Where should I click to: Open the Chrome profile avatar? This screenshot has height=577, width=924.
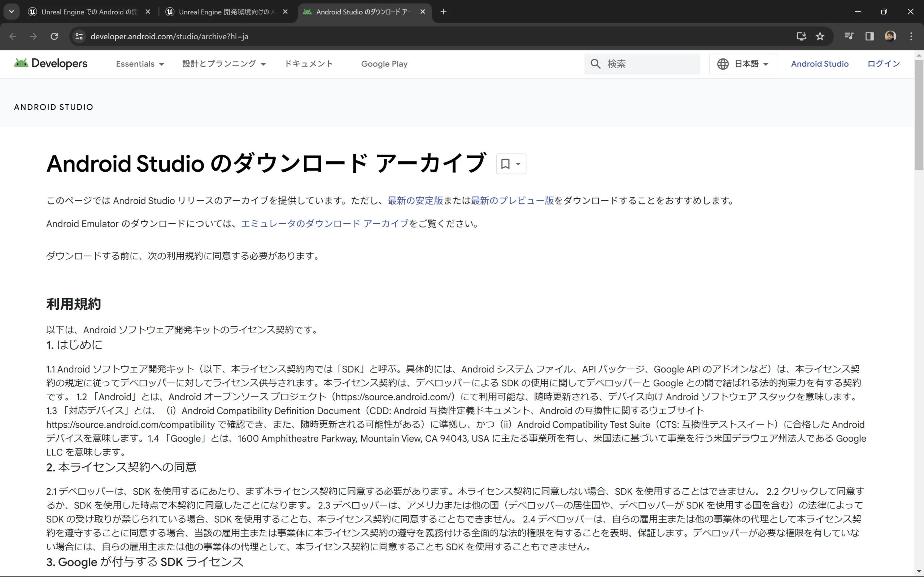890,36
